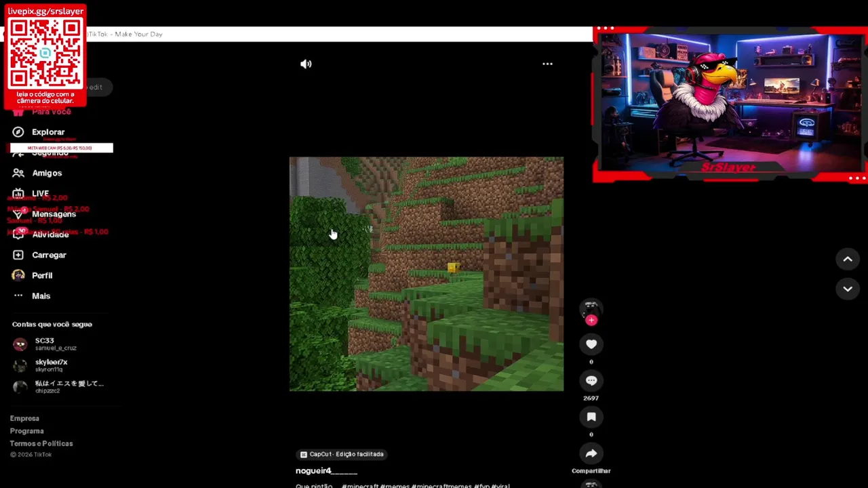868x488 pixels.
Task: Click the Mensagens paper-plane icon
Action: coord(18,214)
